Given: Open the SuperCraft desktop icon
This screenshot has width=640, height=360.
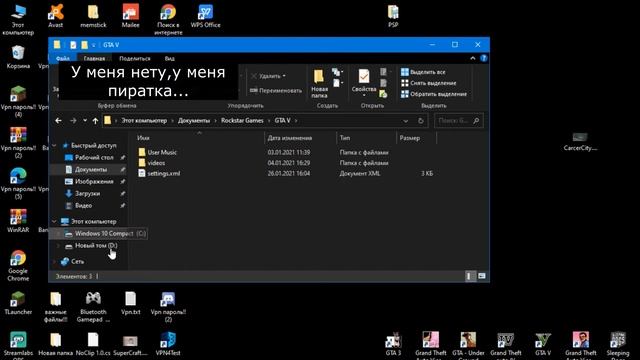Looking at the screenshot, I should click(130, 344).
